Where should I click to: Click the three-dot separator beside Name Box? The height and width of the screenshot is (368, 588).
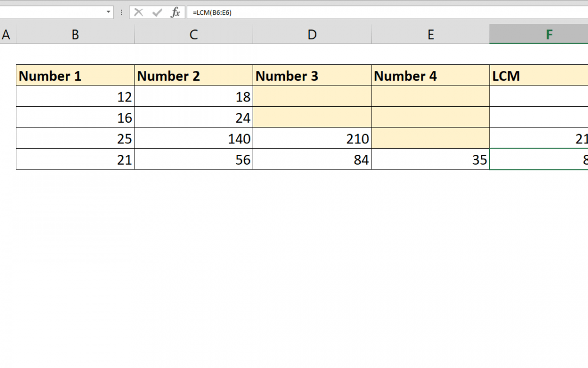[x=120, y=12]
